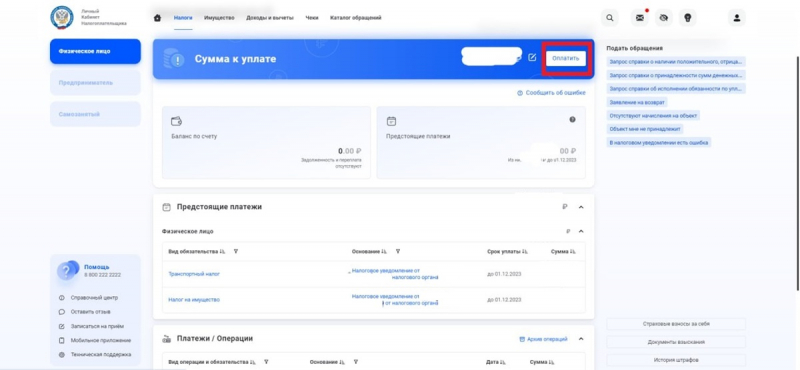This screenshot has width=800, height=370.
Task: Open the Налоги tab
Action: pyautogui.click(x=183, y=18)
